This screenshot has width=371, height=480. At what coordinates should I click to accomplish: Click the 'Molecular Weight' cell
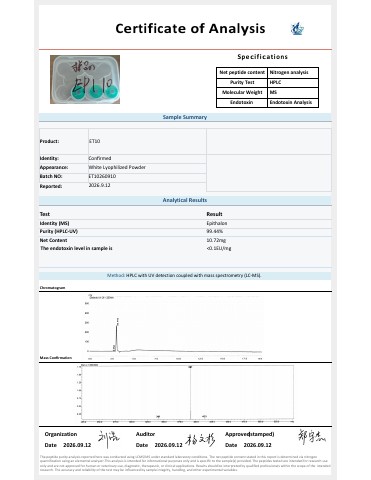tap(242, 92)
